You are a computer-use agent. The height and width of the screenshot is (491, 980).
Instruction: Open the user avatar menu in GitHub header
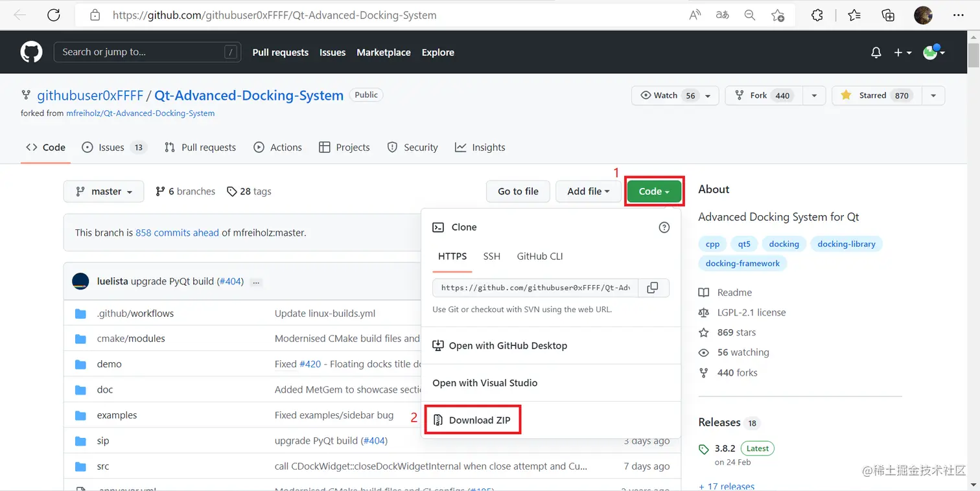[934, 52]
